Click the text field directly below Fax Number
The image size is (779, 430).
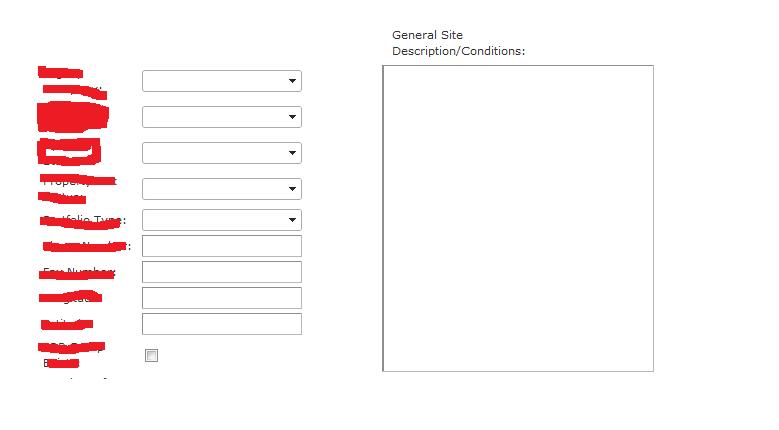pos(222,298)
